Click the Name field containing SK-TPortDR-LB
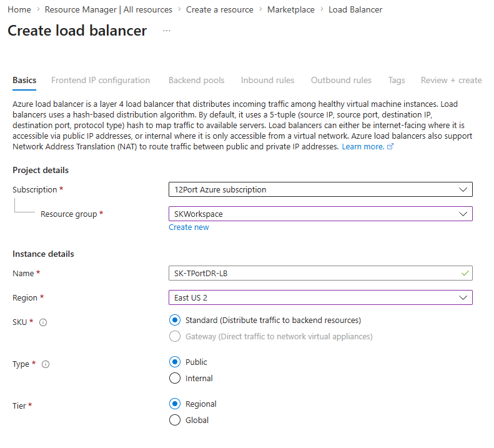Image resolution: width=494 pixels, height=448 pixels. tap(320, 273)
